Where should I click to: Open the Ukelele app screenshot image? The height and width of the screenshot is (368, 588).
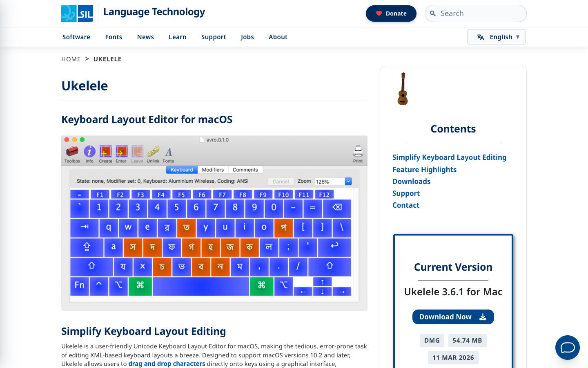coord(214,223)
